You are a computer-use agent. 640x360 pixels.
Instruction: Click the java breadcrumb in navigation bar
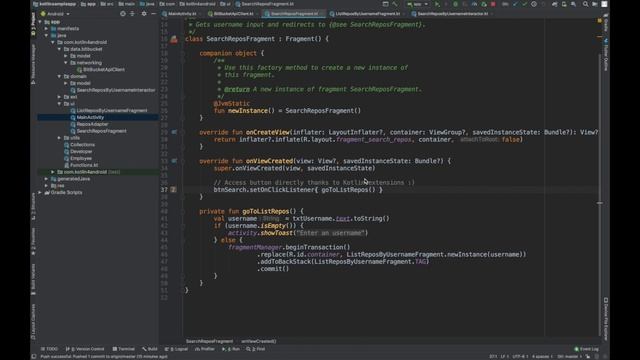point(147,4)
